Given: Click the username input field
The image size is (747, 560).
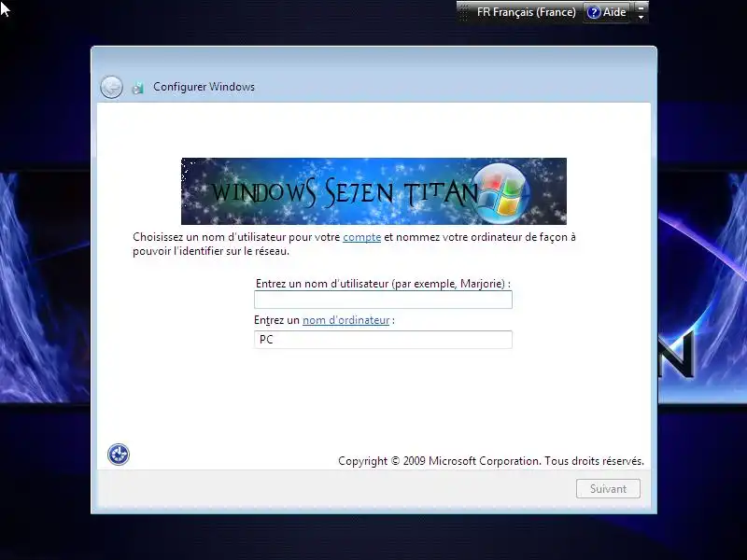Looking at the screenshot, I should (383, 300).
